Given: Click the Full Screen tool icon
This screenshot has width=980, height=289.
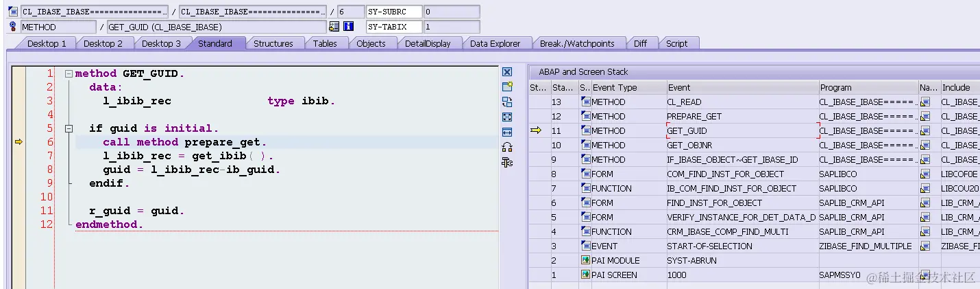Looking at the screenshot, I should point(507,117).
